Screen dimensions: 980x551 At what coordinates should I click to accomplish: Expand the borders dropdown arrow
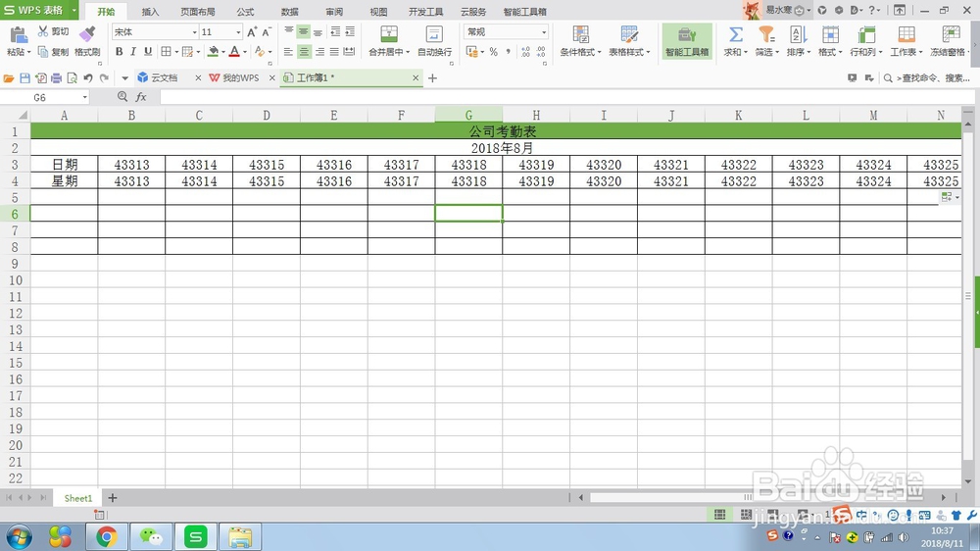tap(176, 52)
